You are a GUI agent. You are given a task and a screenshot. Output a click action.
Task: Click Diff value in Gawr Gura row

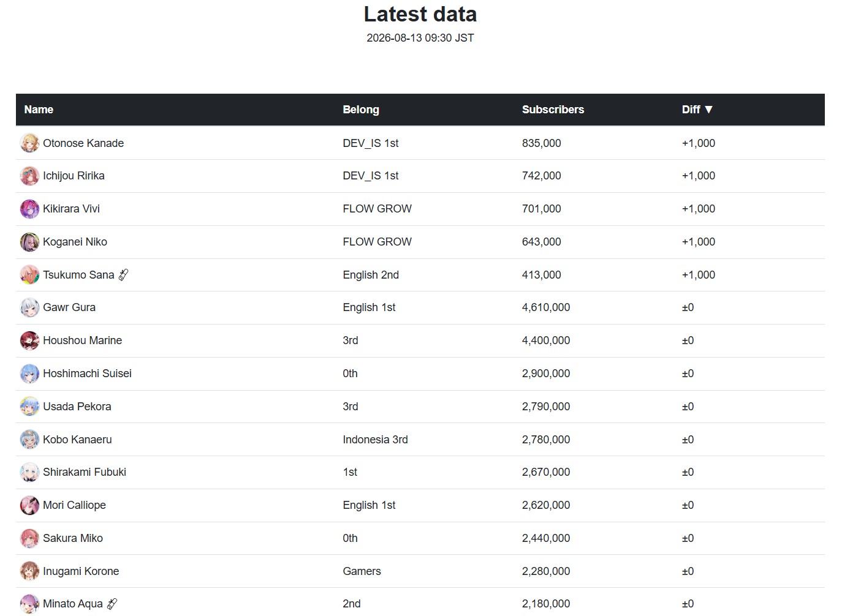point(688,307)
